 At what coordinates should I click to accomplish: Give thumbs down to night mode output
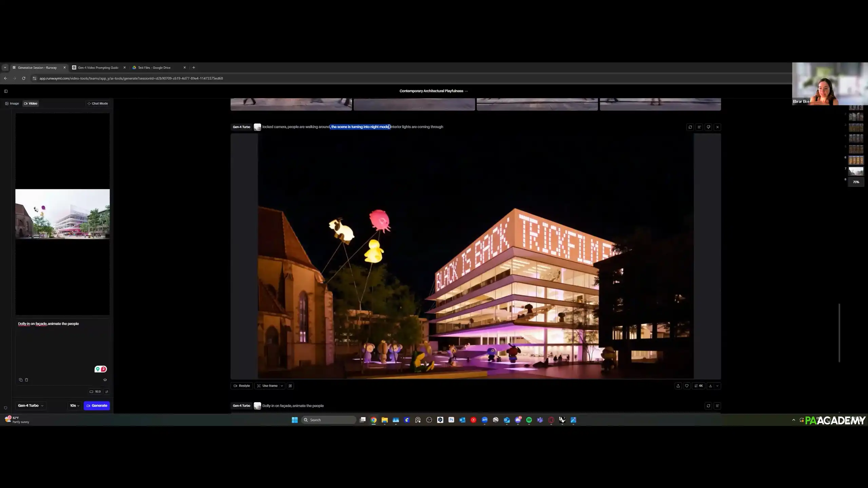[x=708, y=127]
